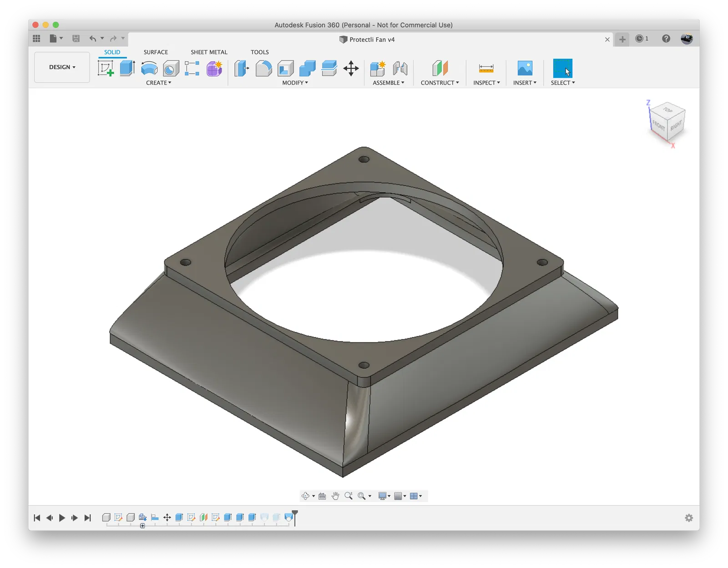Expand the DESIGN workspace dropdown
This screenshot has height=568, width=728.
click(x=62, y=67)
